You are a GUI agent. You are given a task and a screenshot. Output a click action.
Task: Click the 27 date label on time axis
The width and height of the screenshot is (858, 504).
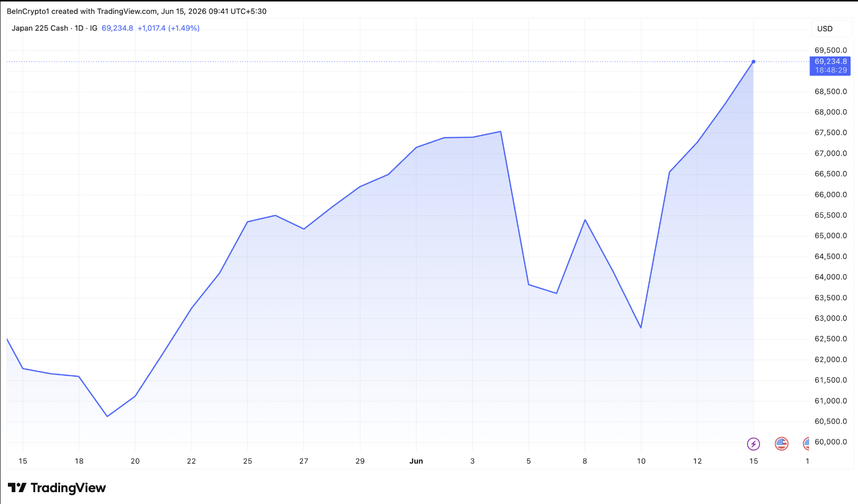coord(304,461)
